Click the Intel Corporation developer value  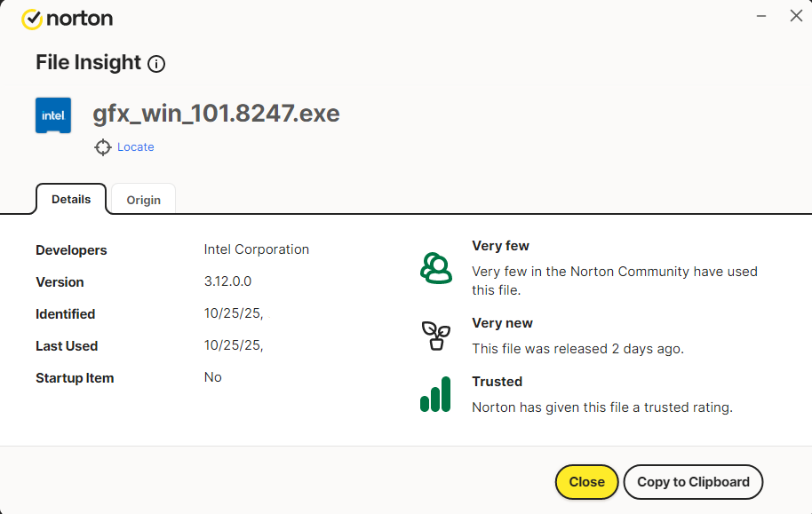click(257, 249)
